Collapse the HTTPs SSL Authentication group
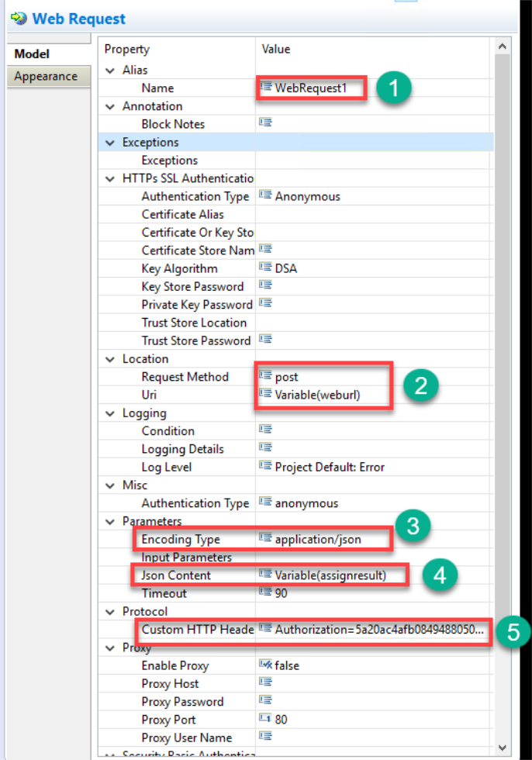The height and width of the screenshot is (760, 532). pyautogui.click(x=110, y=178)
